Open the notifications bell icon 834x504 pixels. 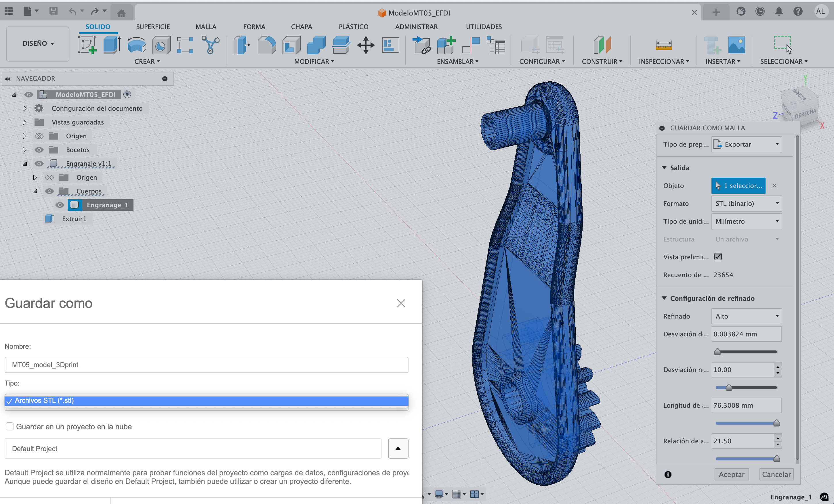(779, 12)
